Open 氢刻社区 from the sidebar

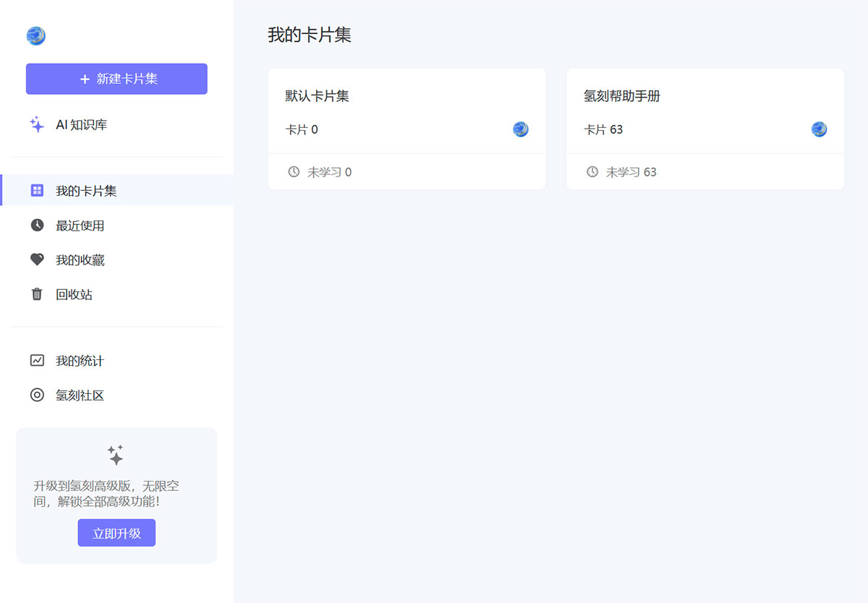pyautogui.click(x=82, y=395)
